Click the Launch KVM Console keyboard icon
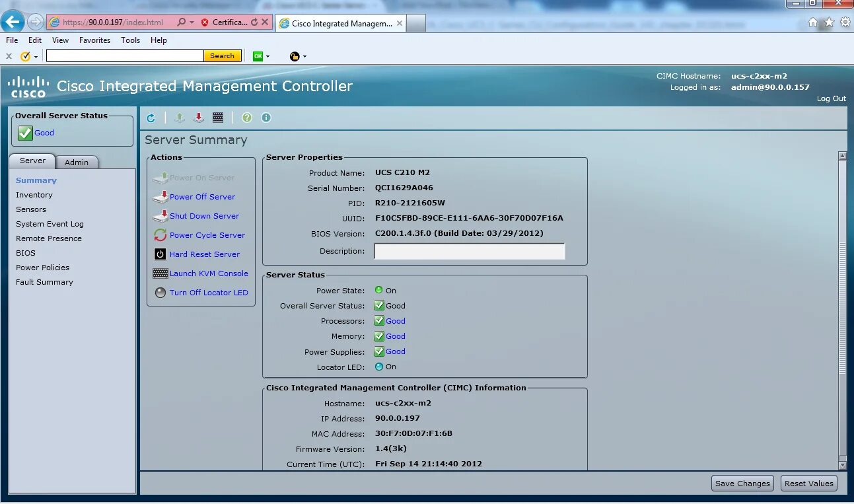This screenshot has width=854, height=504. click(x=160, y=273)
